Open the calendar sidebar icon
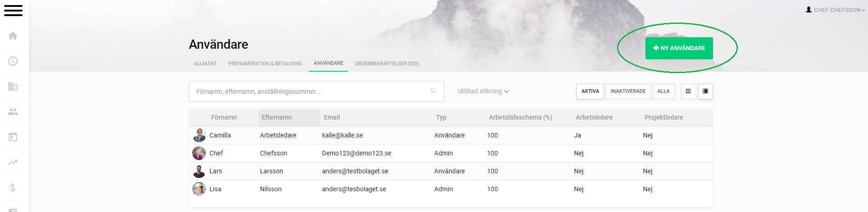The width and height of the screenshot is (868, 212). [13, 137]
